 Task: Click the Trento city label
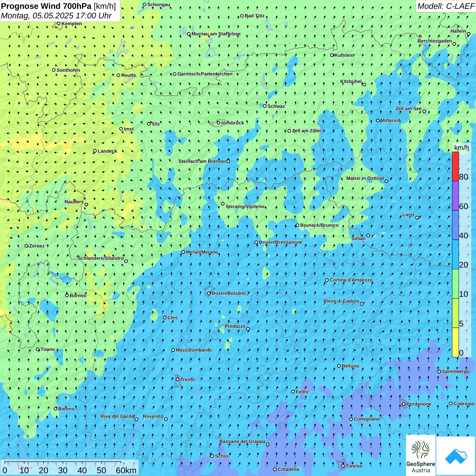(x=187, y=379)
